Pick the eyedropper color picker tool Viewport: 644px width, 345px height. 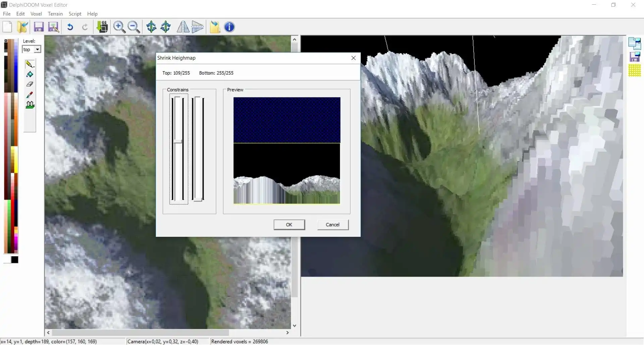tap(30, 95)
